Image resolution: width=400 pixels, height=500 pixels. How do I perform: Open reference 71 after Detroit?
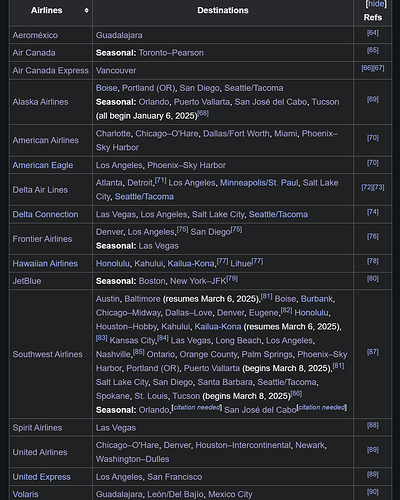click(x=161, y=180)
